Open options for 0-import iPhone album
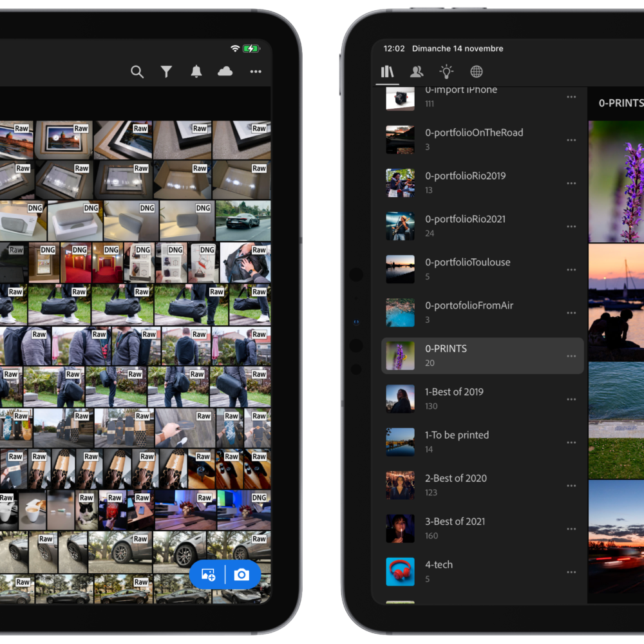644x644 pixels. (x=571, y=97)
